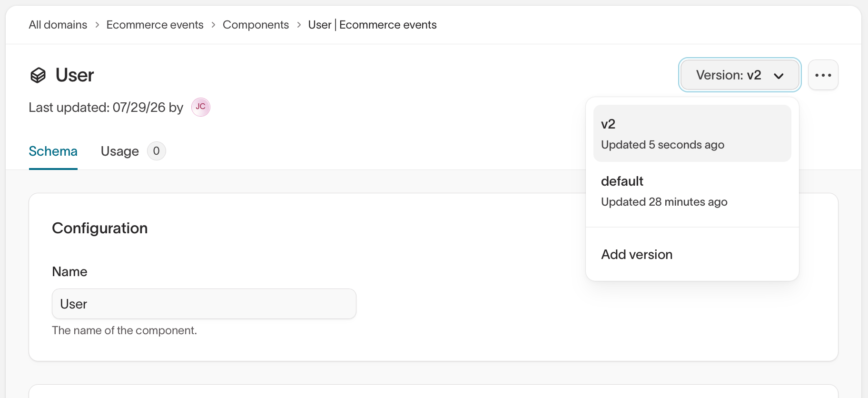This screenshot has width=868, height=398.
Task: Focus the Name input field
Action: coord(204,304)
